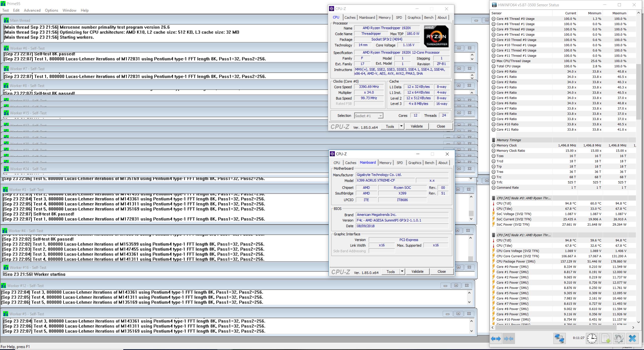Screen dimensions: 644x350
Task: Click scroll-up arrow in Worker #5 window
Action: tap(471, 321)
